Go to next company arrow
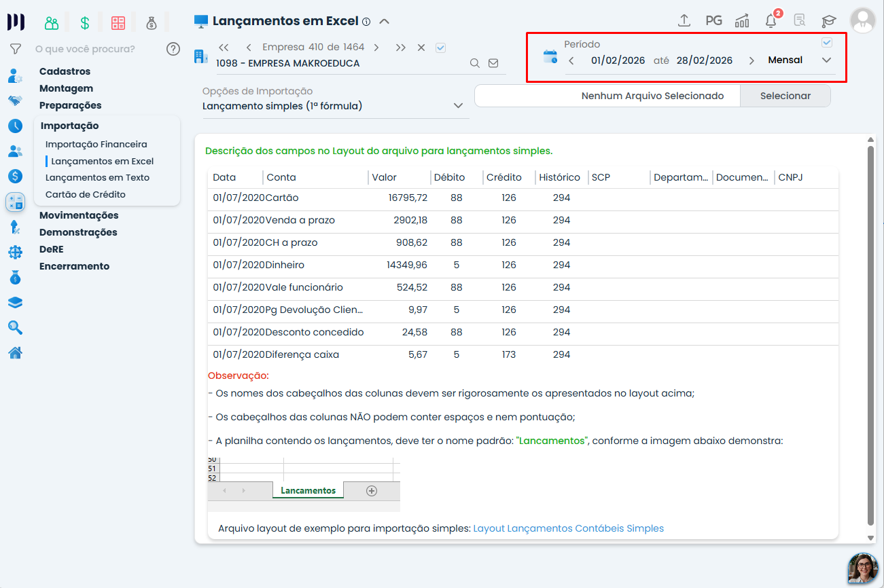The width and height of the screenshot is (884, 588). click(x=376, y=48)
